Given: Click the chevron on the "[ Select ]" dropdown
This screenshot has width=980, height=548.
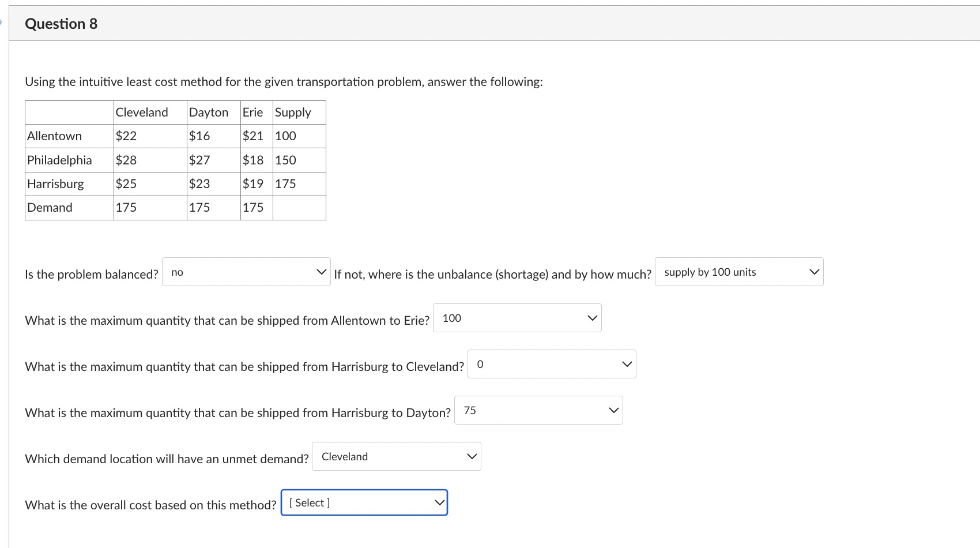Looking at the screenshot, I should click(x=439, y=502).
